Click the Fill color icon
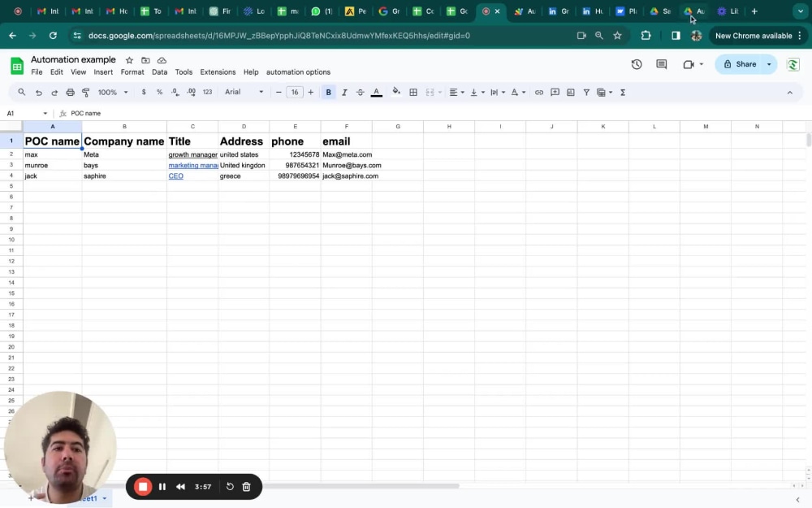 [x=396, y=92]
